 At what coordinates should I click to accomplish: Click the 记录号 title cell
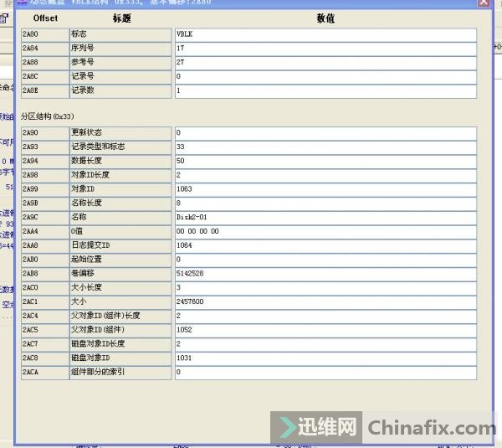tap(120, 77)
